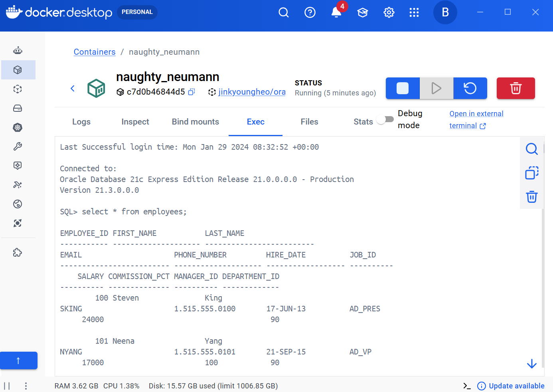This screenshot has height=392, width=553.
Task: Open Kubernetes section in sidebar
Action: pyautogui.click(x=18, y=127)
